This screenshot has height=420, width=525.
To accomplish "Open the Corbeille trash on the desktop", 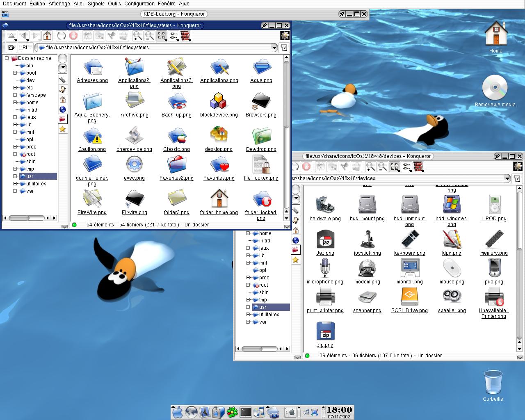I will tap(493, 386).
